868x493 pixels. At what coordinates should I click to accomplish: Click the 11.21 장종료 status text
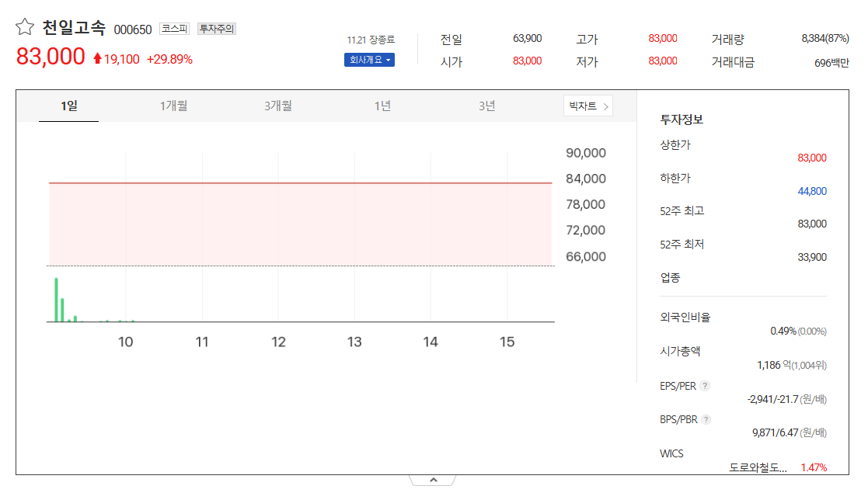371,40
